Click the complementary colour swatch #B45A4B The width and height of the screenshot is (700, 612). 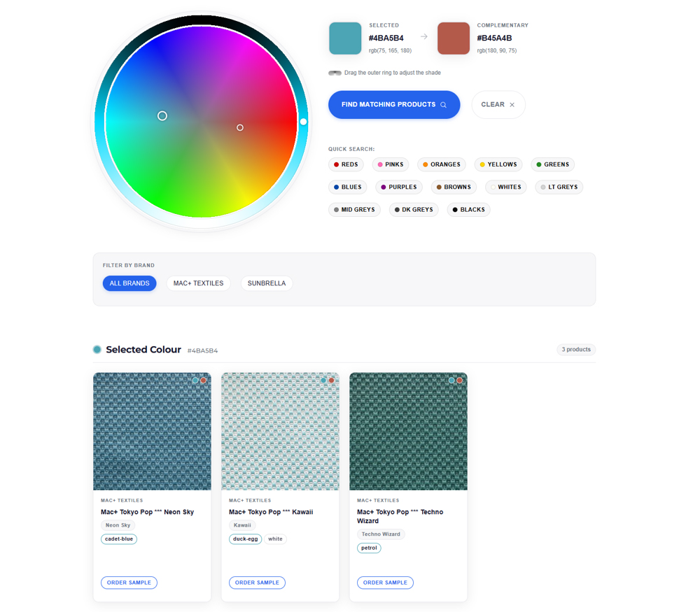click(454, 38)
